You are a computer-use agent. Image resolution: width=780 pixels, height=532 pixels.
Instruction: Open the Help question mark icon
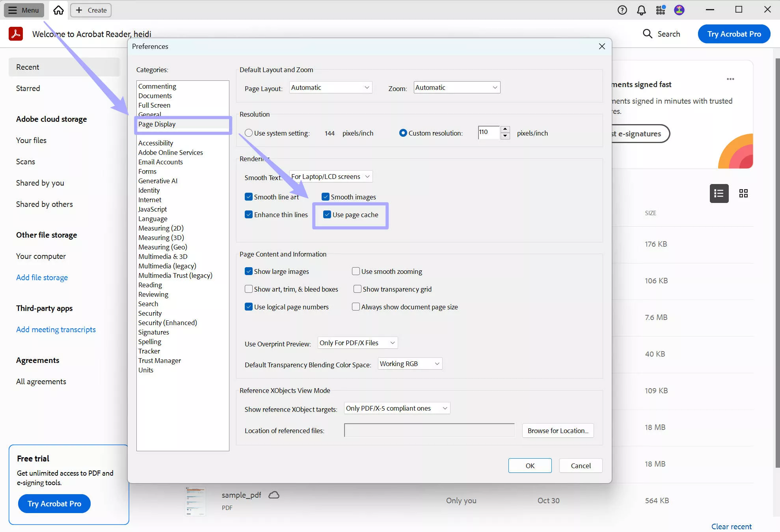[622, 10]
